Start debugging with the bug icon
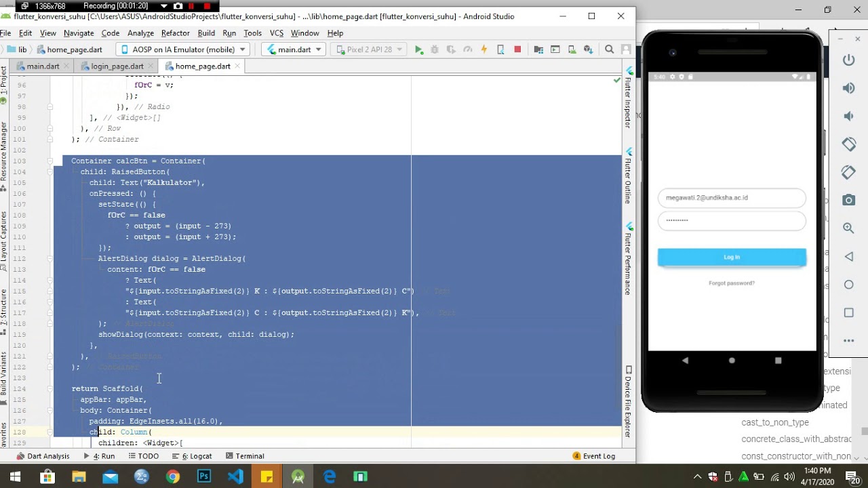This screenshot has height=488, width=868. point(435,49)
